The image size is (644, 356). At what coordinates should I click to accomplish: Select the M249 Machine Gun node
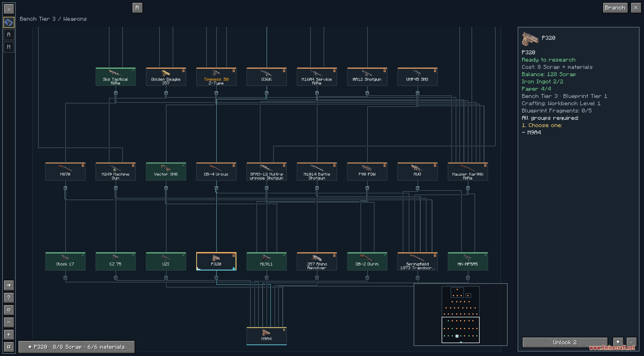[116, 171]
